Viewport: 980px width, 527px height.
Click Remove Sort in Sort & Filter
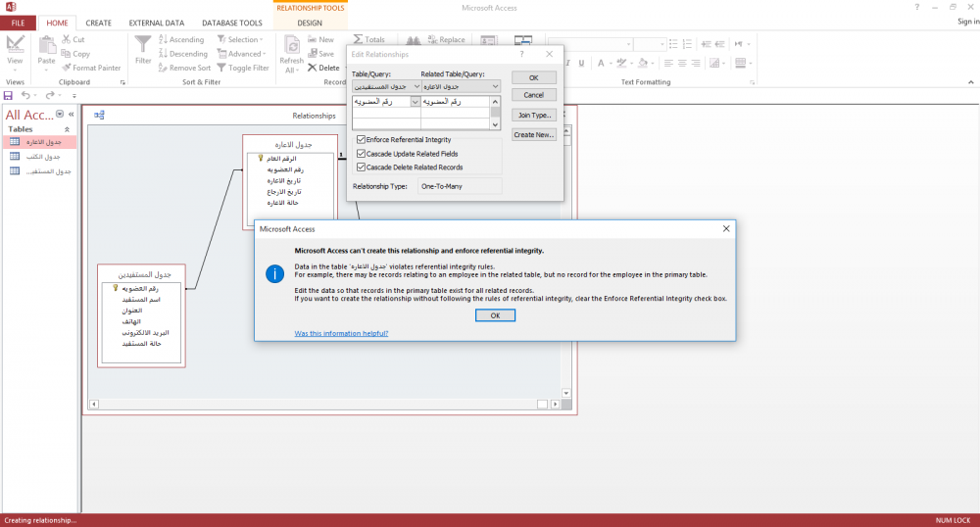click(x=185, y=68)
